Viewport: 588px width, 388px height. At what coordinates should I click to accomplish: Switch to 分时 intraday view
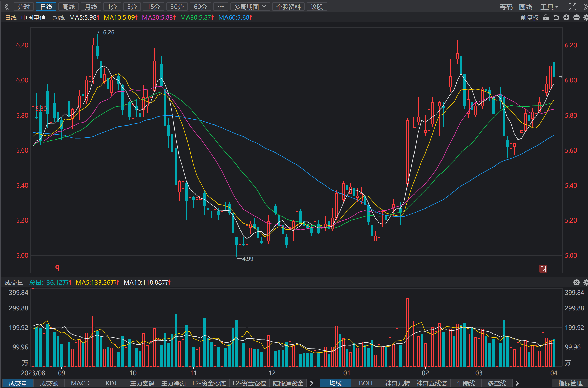click(x=24, y=7)
